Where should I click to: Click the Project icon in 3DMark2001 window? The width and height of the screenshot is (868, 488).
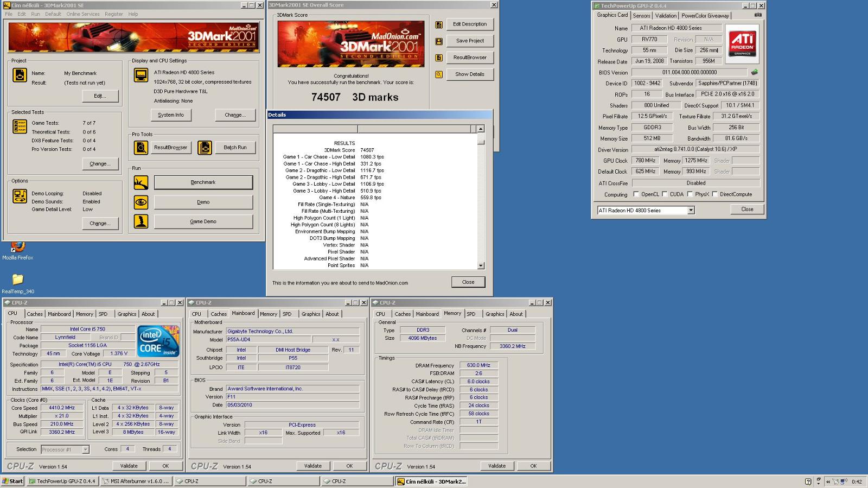tap(20, 75)
